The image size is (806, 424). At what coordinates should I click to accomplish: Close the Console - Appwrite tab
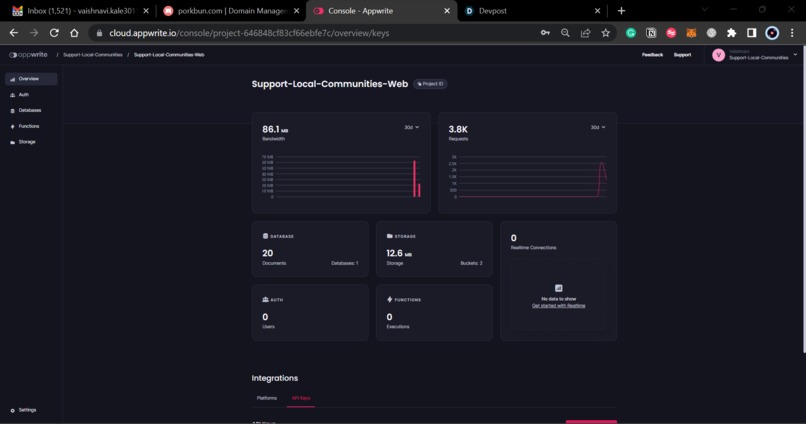pyautogui.click(x=447, y=11)
